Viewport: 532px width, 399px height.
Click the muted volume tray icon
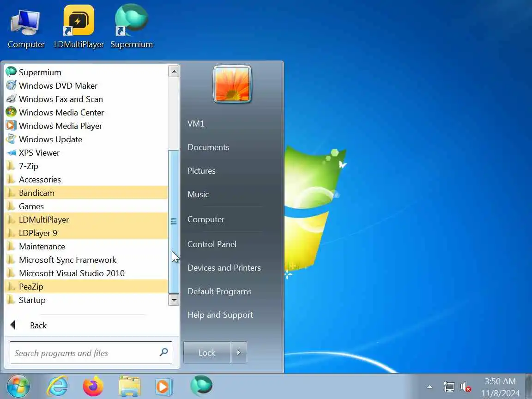(x=465, y=387)
